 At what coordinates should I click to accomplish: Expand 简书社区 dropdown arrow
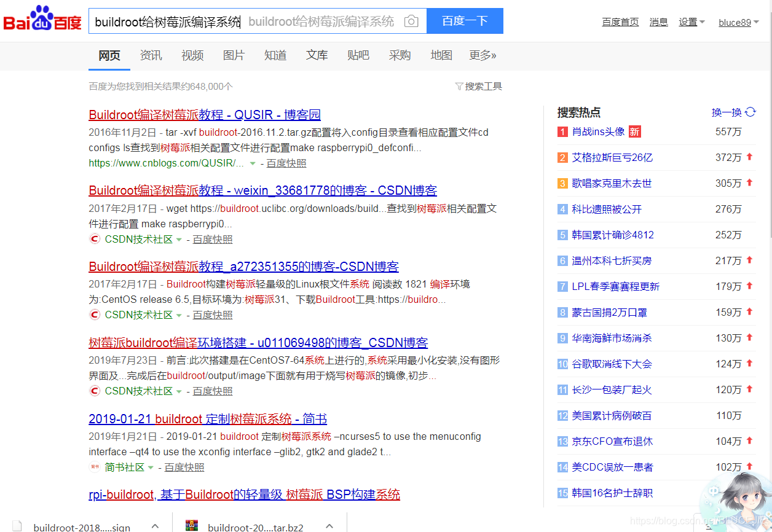click(x=151, y=467)
